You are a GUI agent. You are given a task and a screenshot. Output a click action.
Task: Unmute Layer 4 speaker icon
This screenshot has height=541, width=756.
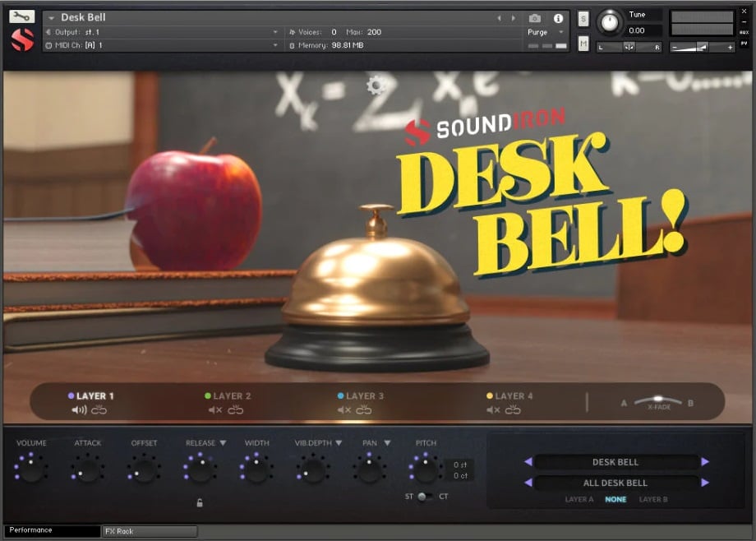pyautogui.click(x=493, y=410)
